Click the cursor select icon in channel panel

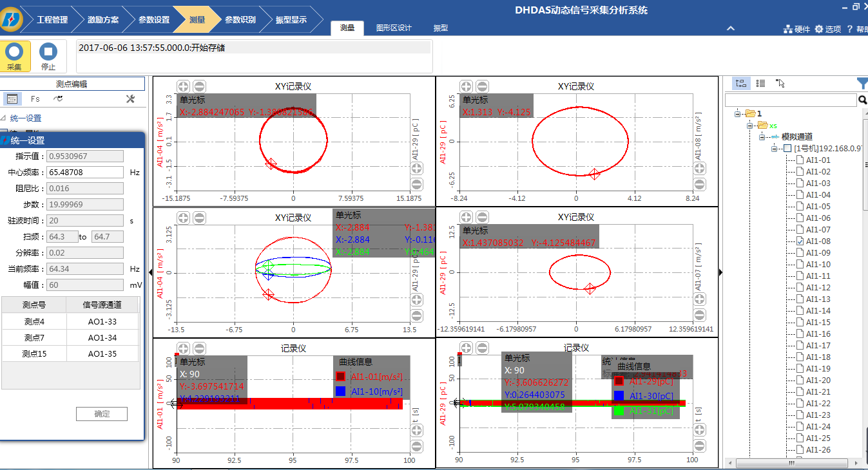pos(780,83)
